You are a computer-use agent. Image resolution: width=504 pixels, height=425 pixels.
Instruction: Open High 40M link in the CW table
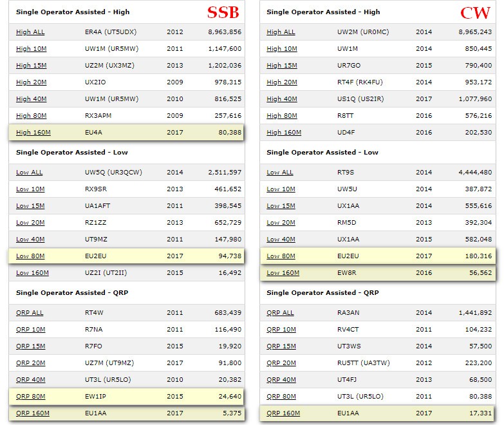281,99
